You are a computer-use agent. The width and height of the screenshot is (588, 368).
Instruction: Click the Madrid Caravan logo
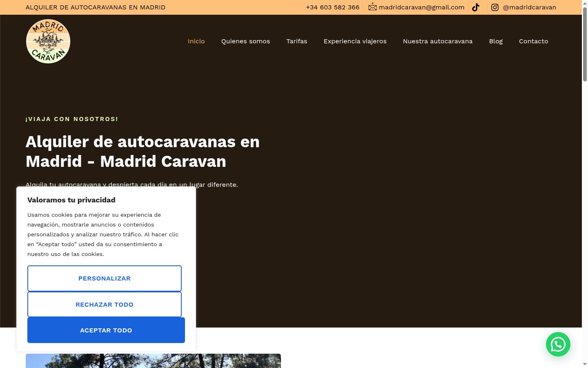[x=48, y=41]
